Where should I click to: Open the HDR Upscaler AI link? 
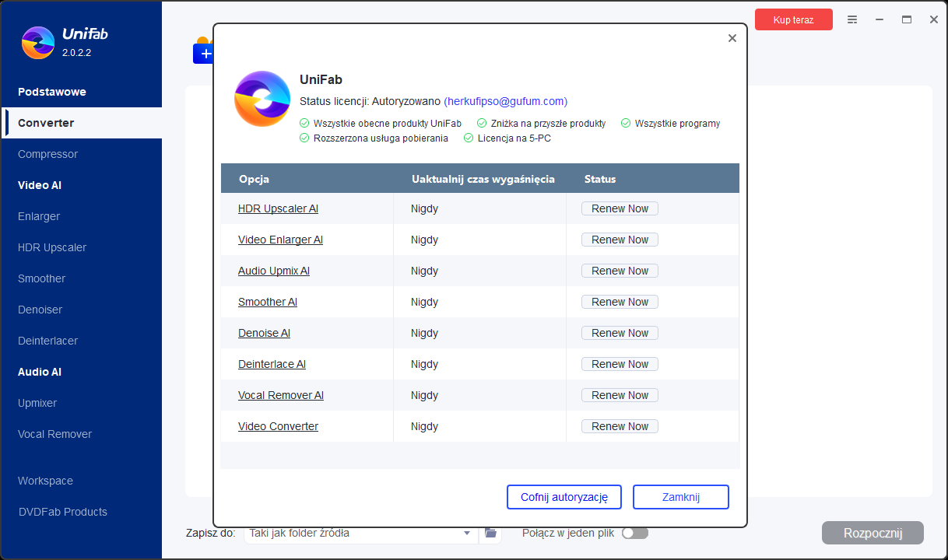point(278,208)
